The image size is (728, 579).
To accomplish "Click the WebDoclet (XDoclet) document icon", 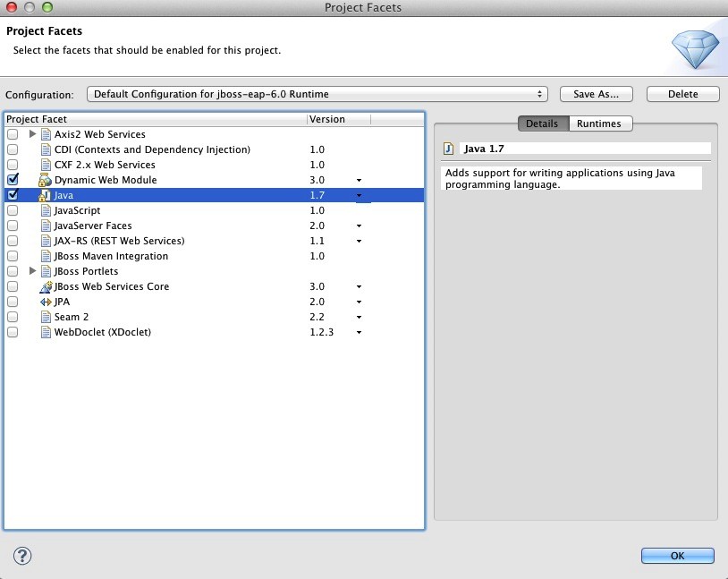I will [46, 332].
